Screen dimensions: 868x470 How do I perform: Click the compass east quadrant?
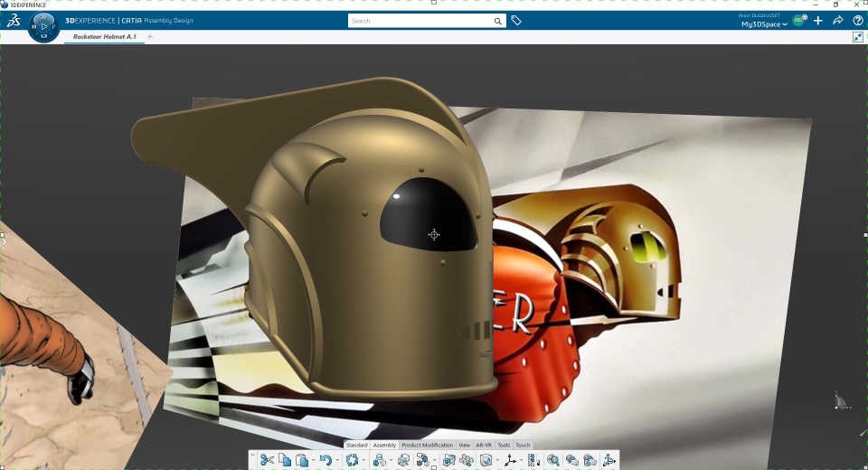[x=54, y=26]
